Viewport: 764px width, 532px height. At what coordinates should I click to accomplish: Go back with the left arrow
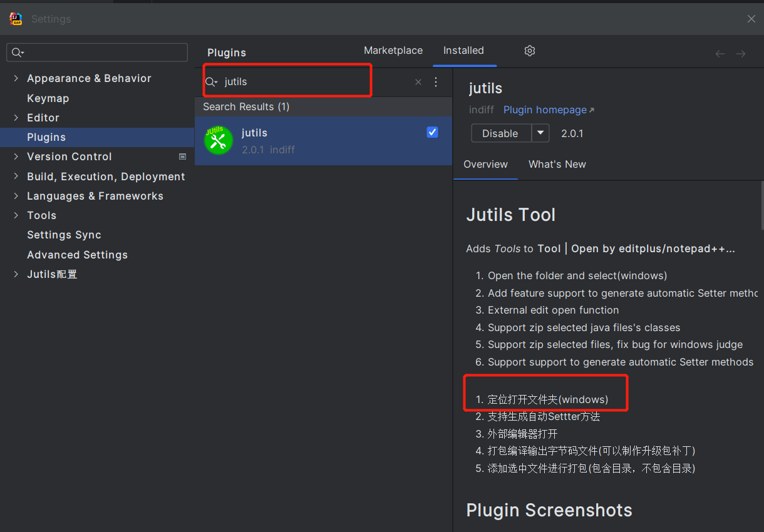[720, 54]
